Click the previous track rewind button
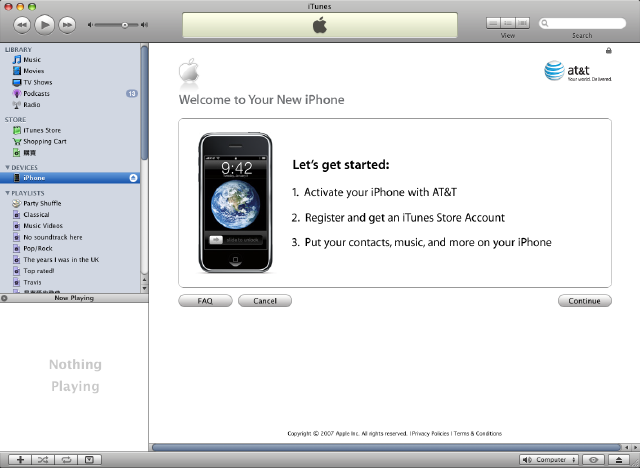This screenshot has width=640, height=468. point(22,25)
